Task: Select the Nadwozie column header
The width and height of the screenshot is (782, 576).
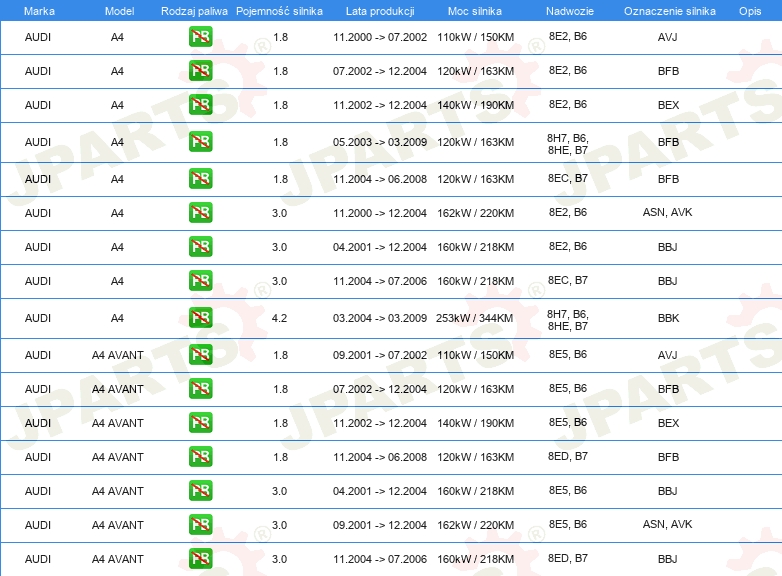Action: [x=570, y=11]
